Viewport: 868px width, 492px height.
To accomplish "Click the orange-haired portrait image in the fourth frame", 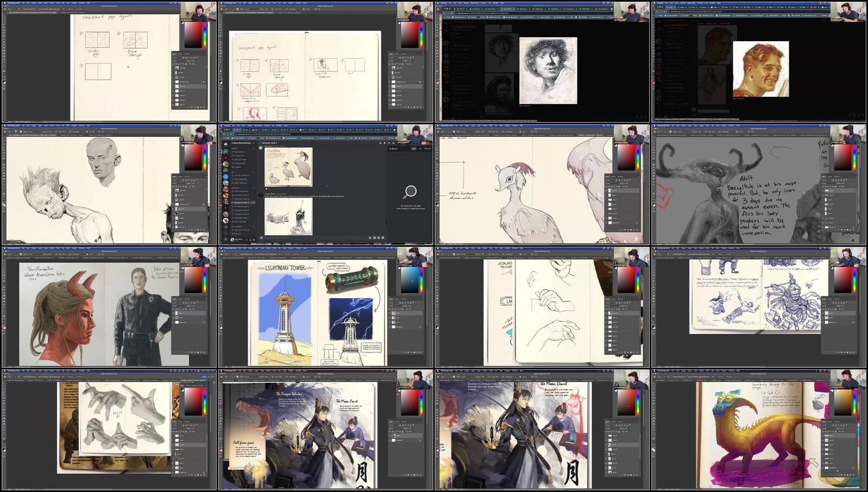I will pos(761,69).
